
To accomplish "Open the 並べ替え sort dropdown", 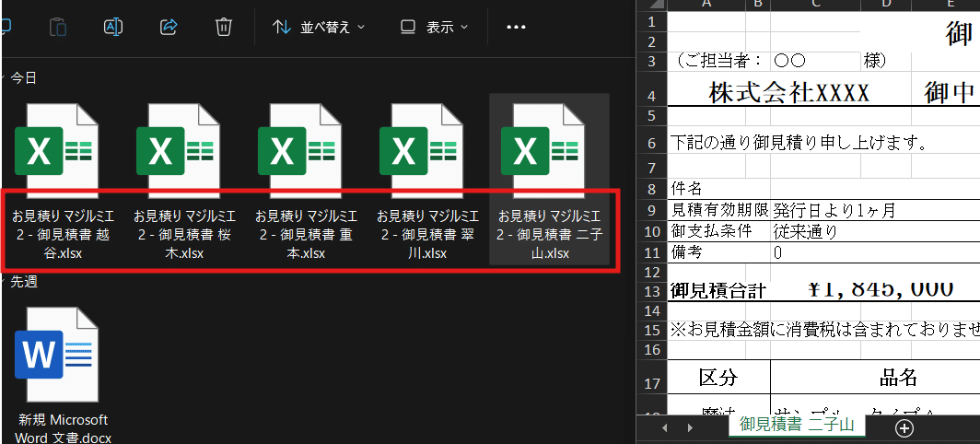I will 319,27.
